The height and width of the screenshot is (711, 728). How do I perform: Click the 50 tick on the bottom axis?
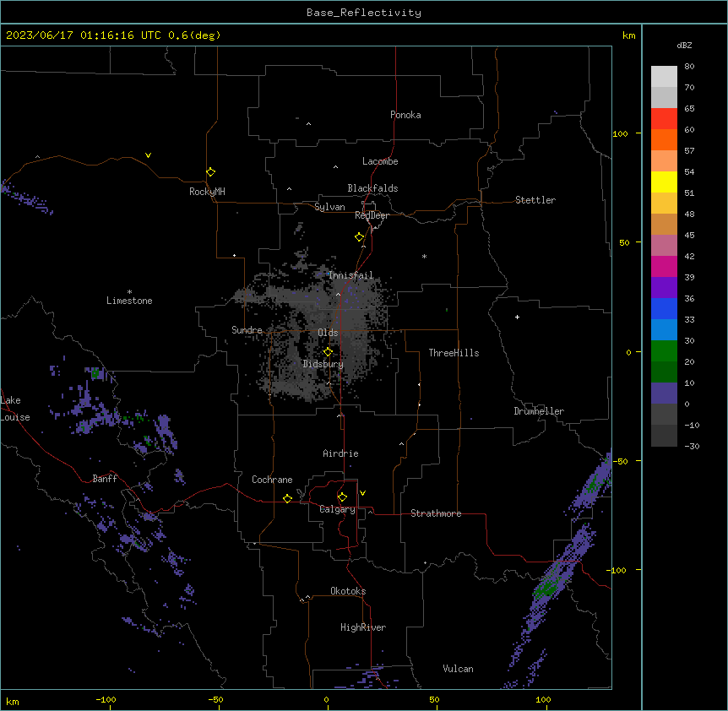click(434, 699)
